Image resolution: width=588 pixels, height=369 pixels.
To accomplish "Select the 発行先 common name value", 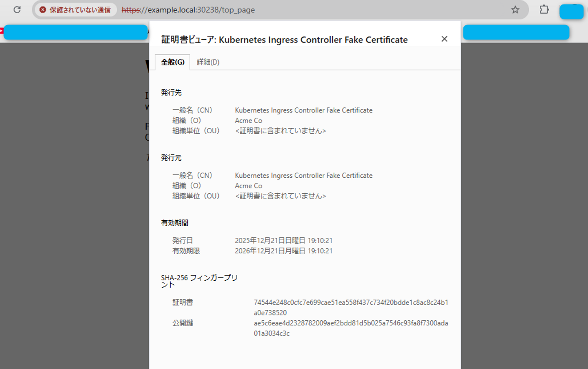I will (303, 110).
